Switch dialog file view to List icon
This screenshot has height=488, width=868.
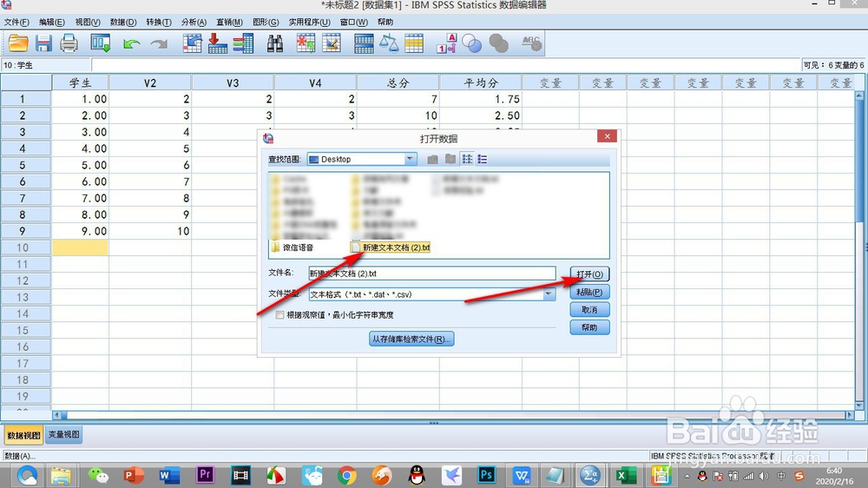467,160
